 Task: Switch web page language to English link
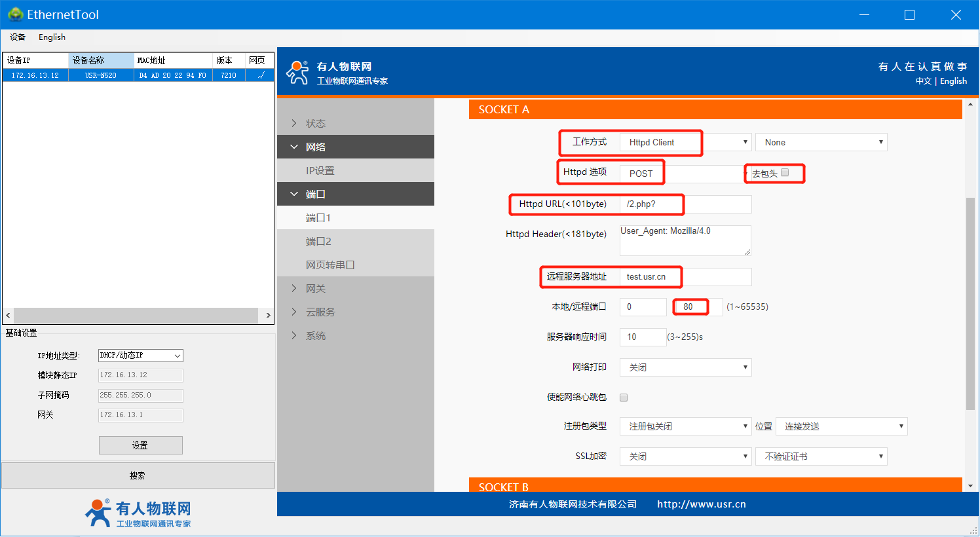[x=953, y=81]
